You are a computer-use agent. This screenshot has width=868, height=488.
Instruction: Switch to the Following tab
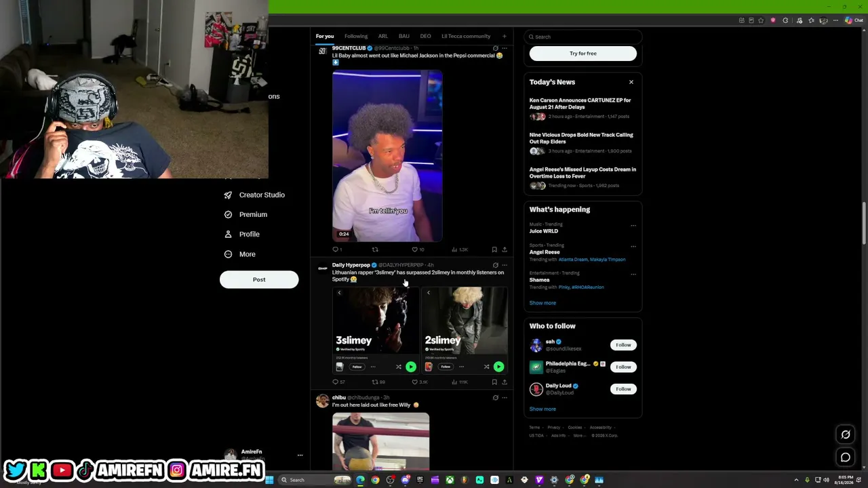click(x=356, y=36)
